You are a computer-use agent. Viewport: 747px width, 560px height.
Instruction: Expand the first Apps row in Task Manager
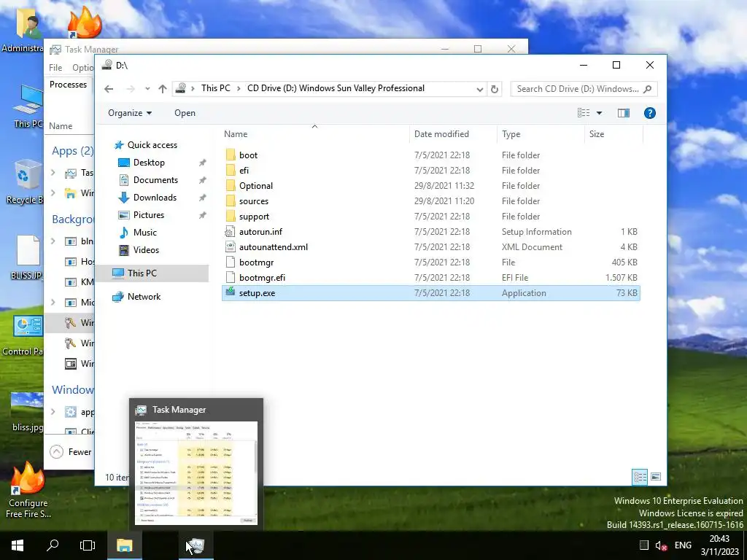(53, 172)
